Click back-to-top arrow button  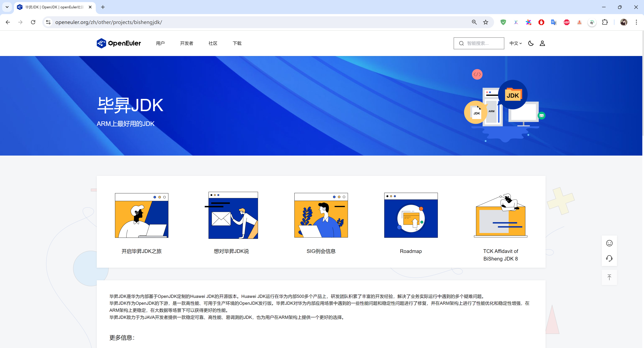(x=609, y=277)
